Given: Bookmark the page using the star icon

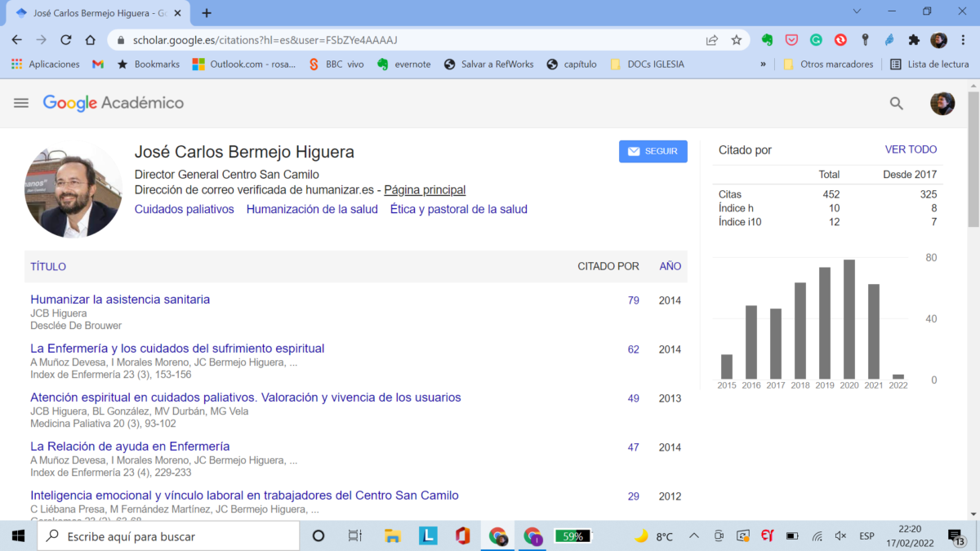Looking at the screenshot, I should tap(736, 39).
